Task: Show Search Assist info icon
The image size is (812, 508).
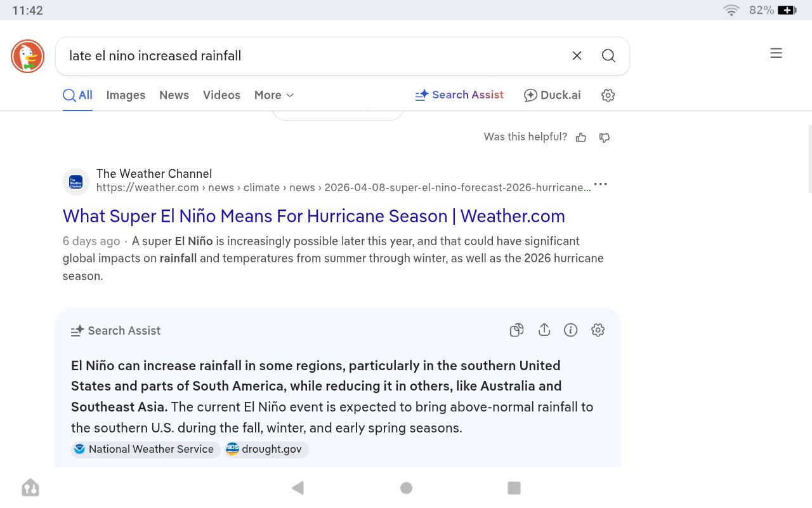Action: coord(570,330)
